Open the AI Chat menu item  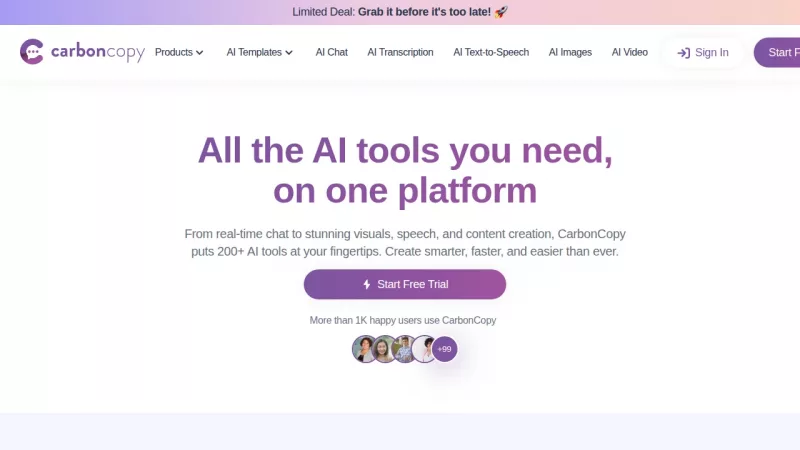332,52
